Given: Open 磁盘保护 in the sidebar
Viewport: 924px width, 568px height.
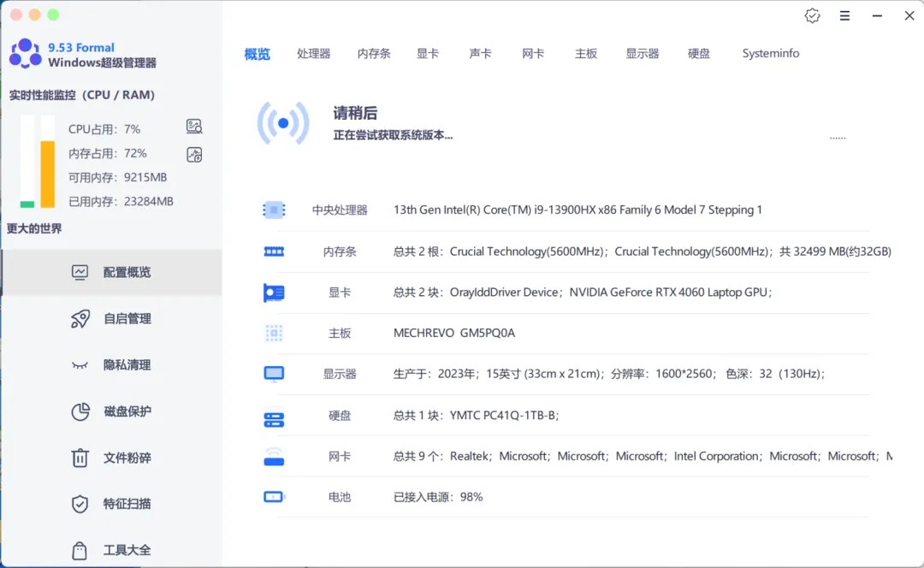Looking at the screenshot, I should point(112,411).
